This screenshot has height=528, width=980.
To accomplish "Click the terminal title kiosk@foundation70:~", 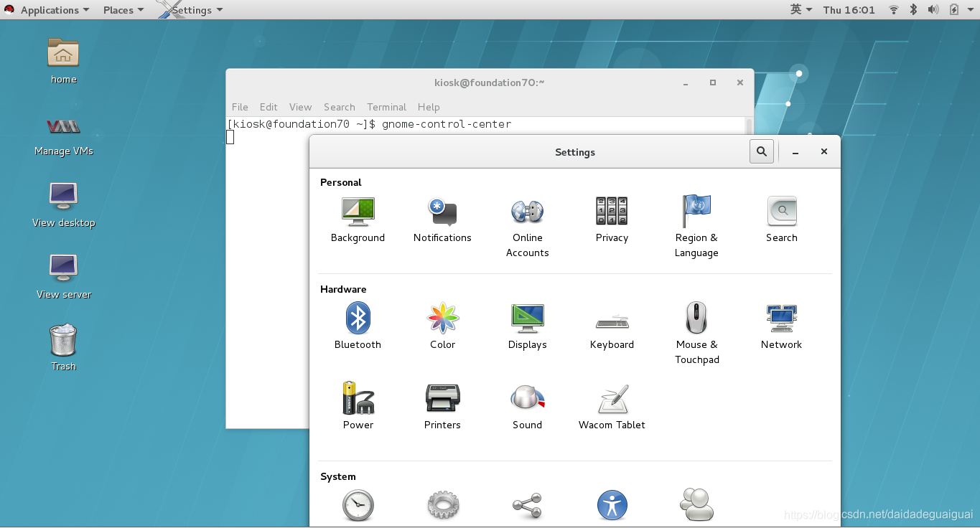I will [490, 82].
